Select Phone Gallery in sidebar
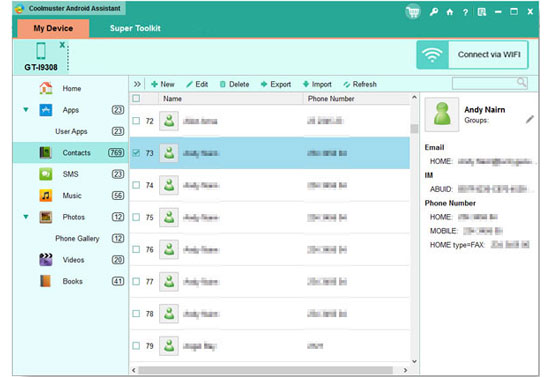The image size is (550, 377). 77,238
